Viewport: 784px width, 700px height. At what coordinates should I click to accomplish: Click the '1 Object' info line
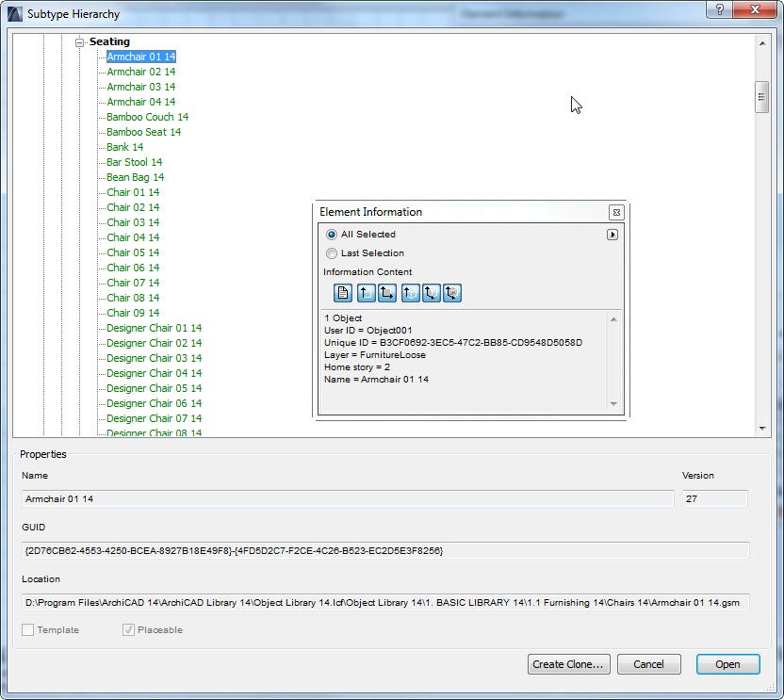coord(343,318)
